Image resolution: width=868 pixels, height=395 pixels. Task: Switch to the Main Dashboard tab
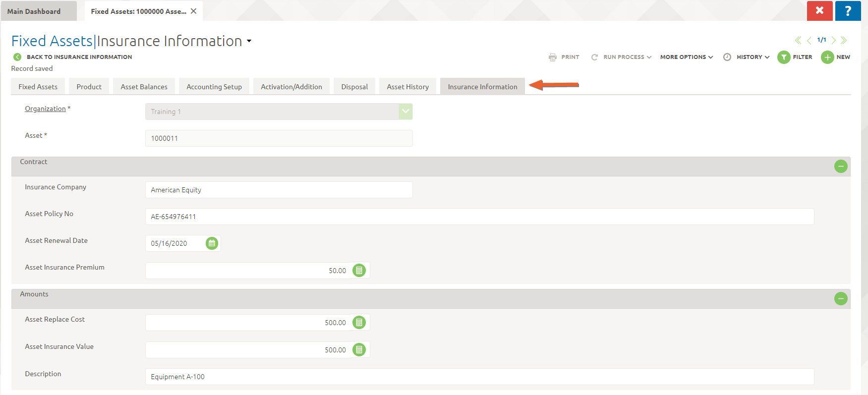point(34,11)
